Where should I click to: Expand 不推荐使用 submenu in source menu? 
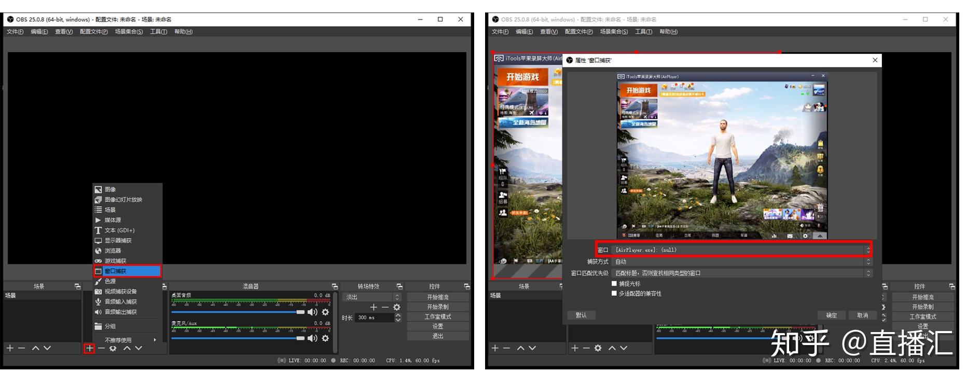tap(128, 340)
